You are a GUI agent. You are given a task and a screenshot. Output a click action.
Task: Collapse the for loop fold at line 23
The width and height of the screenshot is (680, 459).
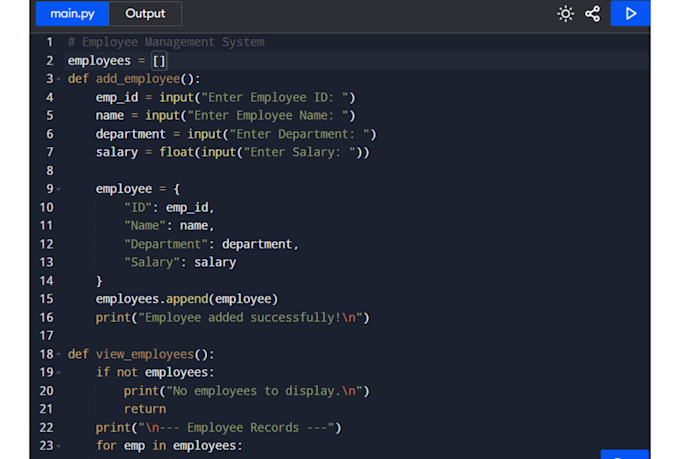(x=59, y=446)
